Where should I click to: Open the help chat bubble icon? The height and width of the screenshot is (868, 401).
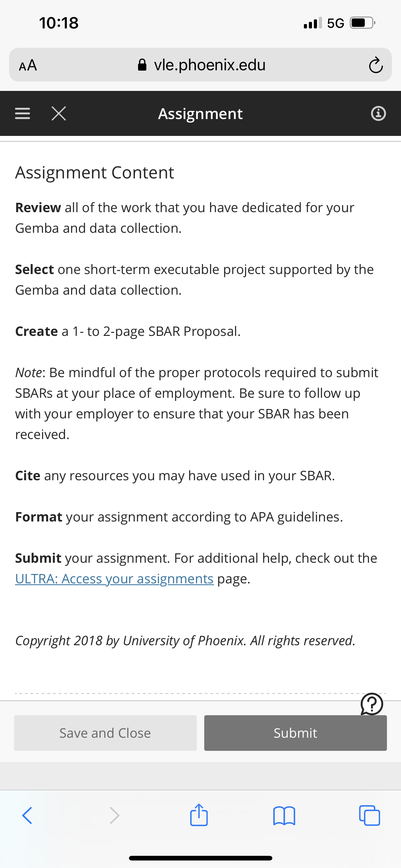(x=372, y=704)
